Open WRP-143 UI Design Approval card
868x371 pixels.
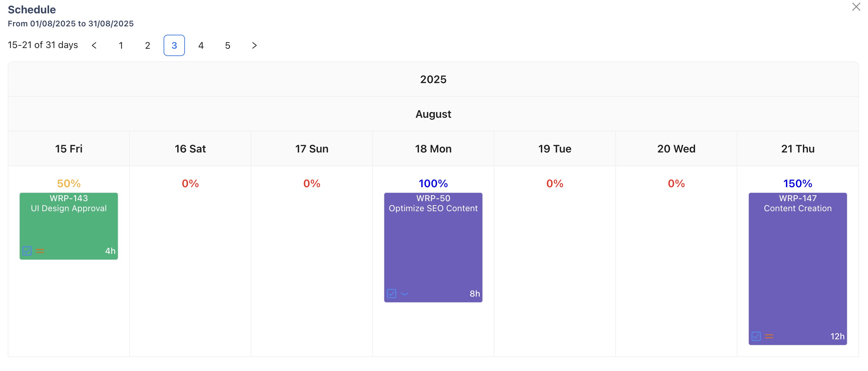click(x=69, y=226)
